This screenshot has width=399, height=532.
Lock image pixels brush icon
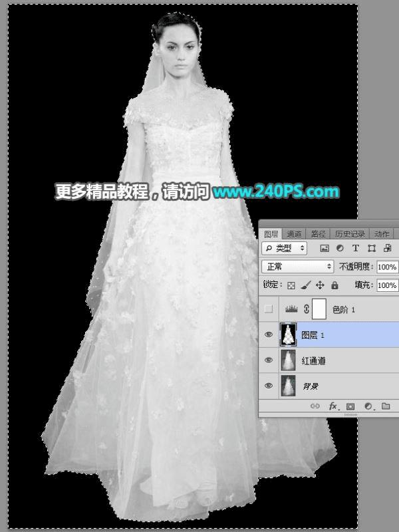tap(305, 285)
